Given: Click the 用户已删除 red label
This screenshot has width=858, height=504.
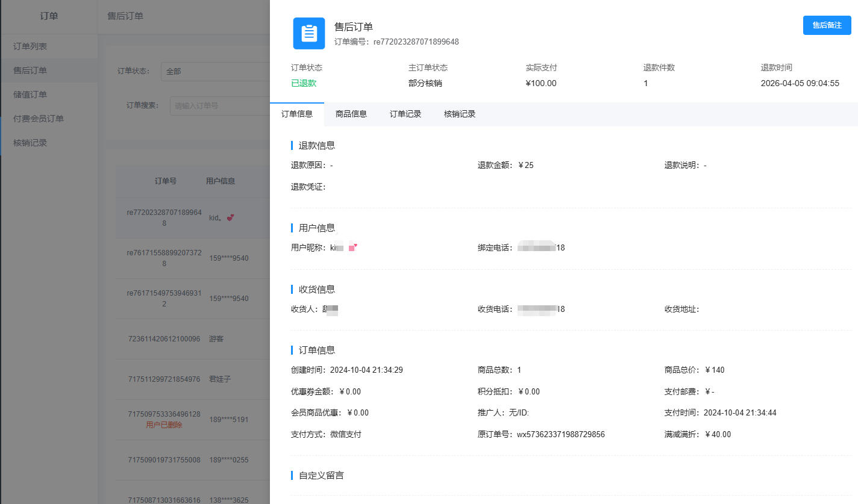Looking at the screenshot, I should point(164,425).
